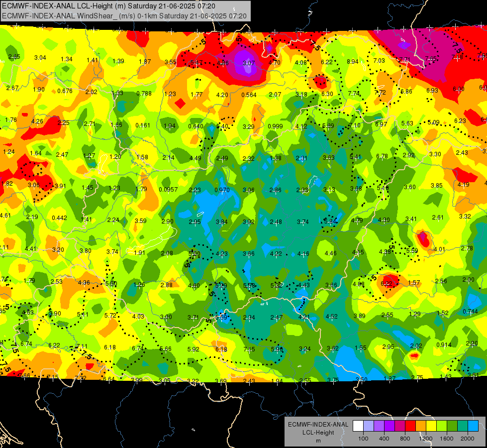Viewport: 487px width, 448px height.
Task: Click the wind shear value 4.03
Action: pyautogui.click(x=138, y=316)
